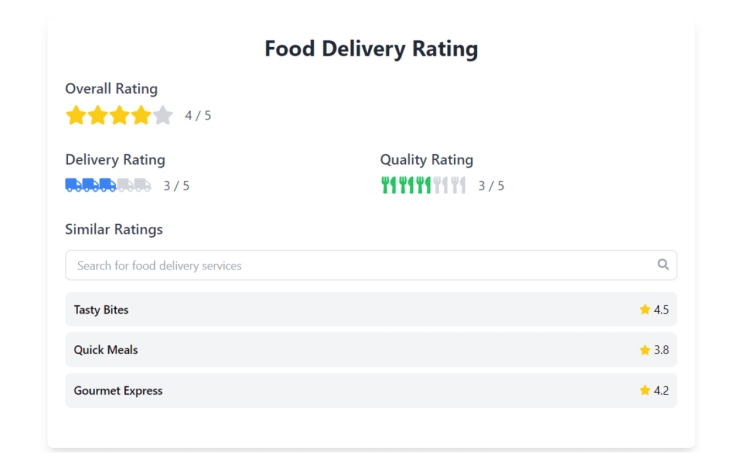Click the fifth gray star in Overall Rating
Viewport: 750px width, 469px height.
[163, 115]
